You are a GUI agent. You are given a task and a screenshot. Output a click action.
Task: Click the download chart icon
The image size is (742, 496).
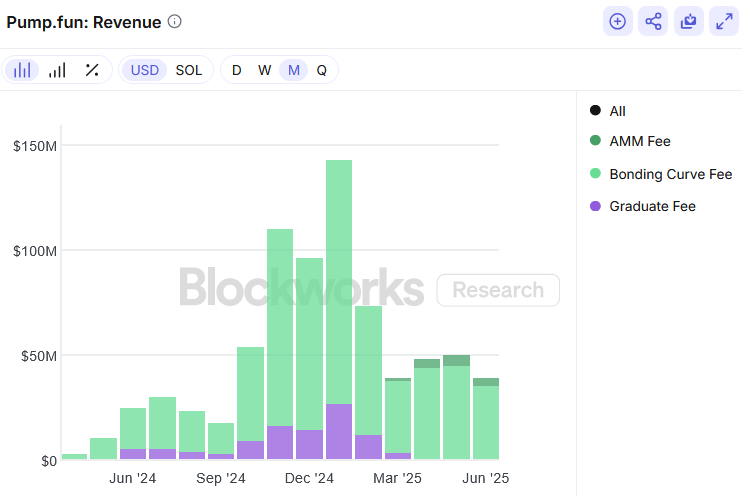pyautogui.click(x=689, y=21)
